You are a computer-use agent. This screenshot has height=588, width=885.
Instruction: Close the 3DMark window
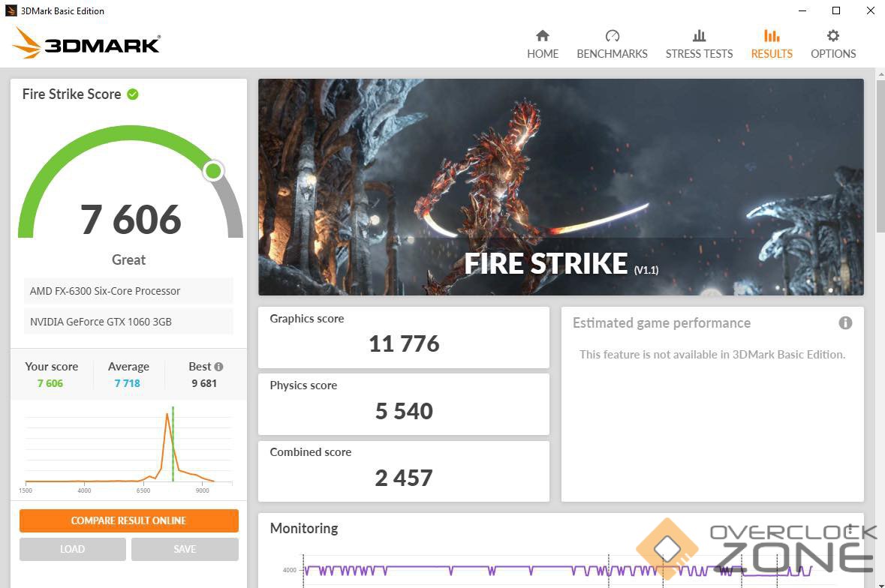tap(870, 10)
